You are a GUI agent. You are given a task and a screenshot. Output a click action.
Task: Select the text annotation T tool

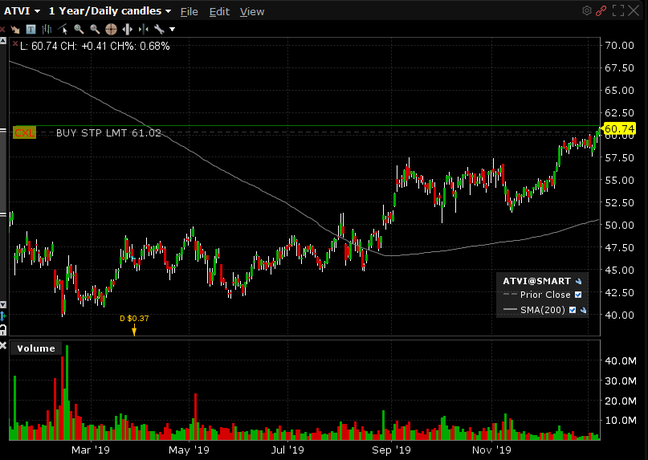tap(31, 29)
